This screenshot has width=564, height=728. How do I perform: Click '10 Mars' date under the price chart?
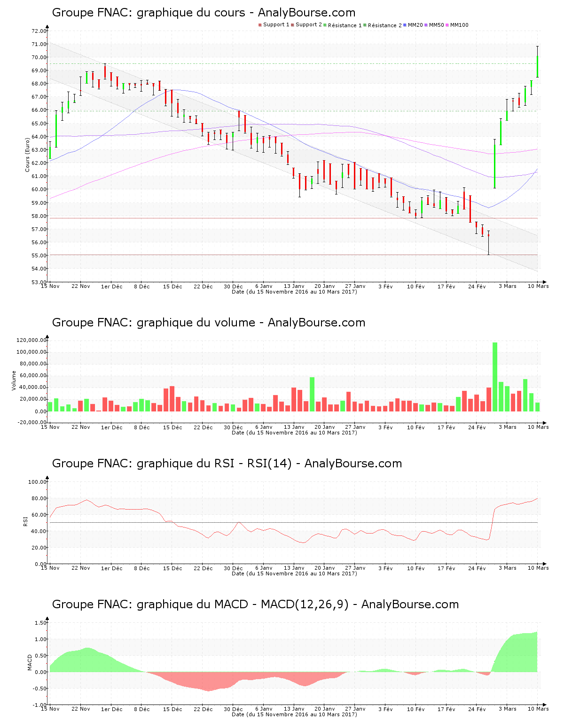[x=538, y=286]
